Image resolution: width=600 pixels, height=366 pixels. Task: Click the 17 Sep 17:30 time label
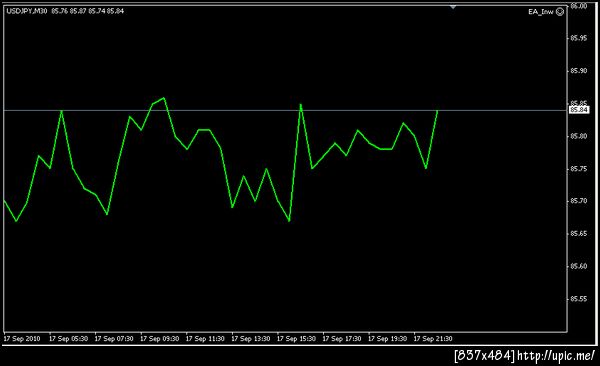tap(342, 339)
